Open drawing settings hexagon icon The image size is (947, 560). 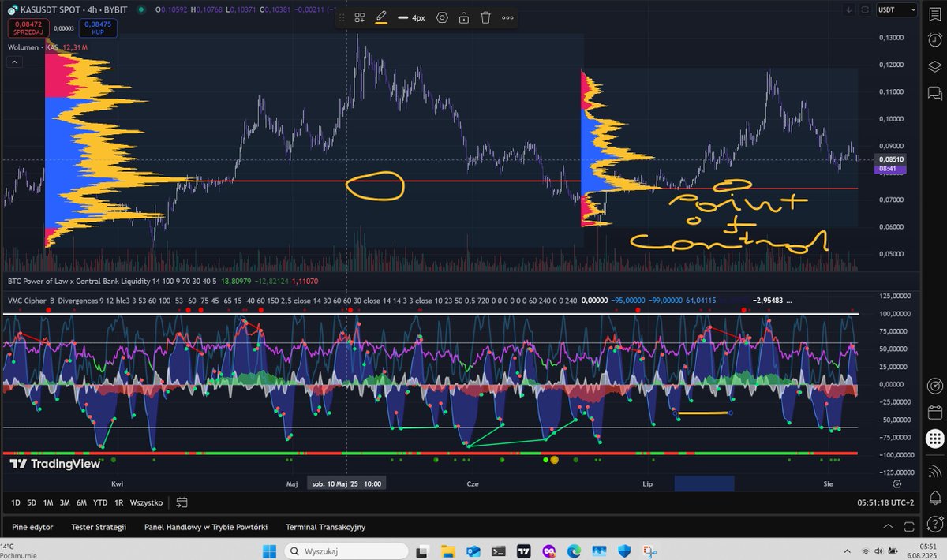click(x=442, y=16)
